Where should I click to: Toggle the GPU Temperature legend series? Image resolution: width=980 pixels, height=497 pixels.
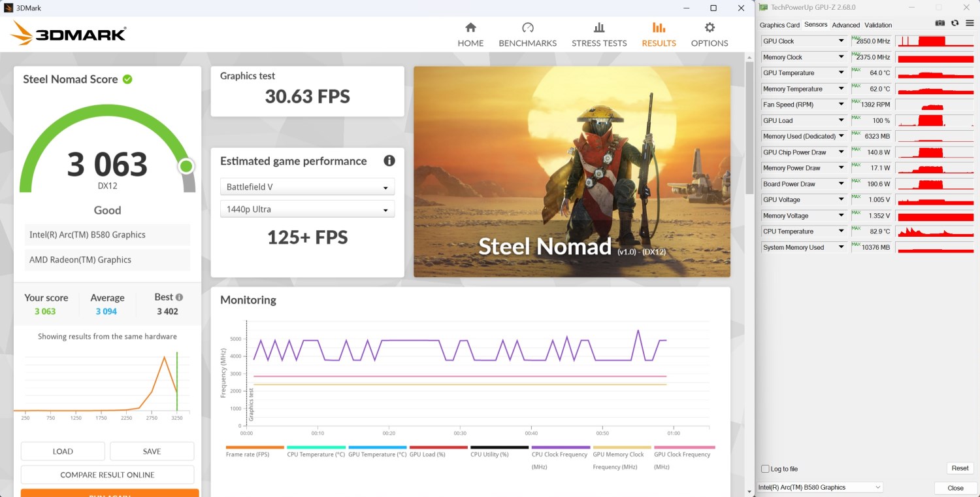377,451
